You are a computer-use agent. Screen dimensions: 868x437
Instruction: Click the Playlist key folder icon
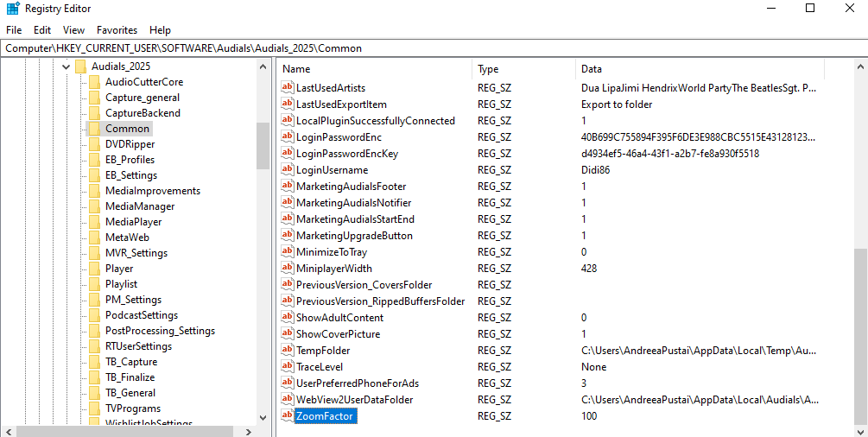(x=94, y=284)
